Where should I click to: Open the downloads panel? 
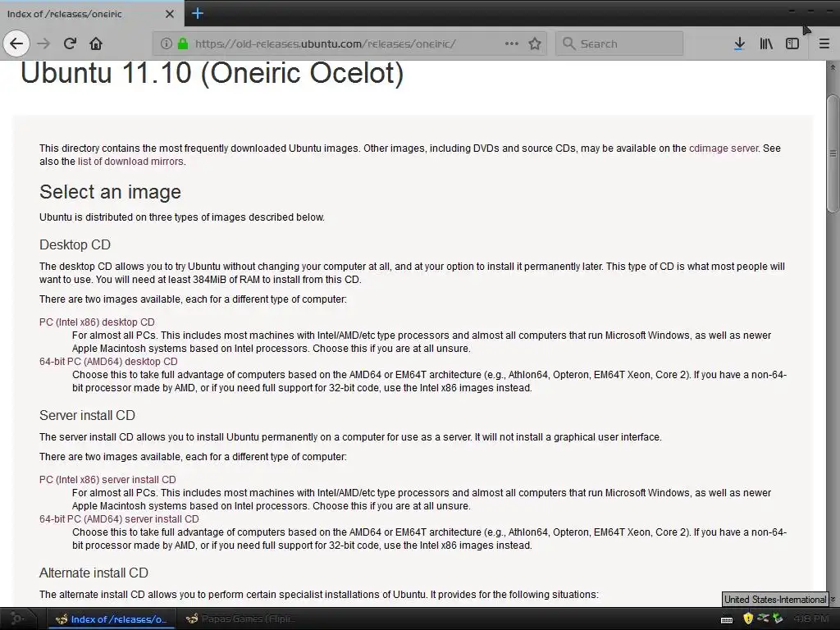pyautogui.click(x=739, y=43)
